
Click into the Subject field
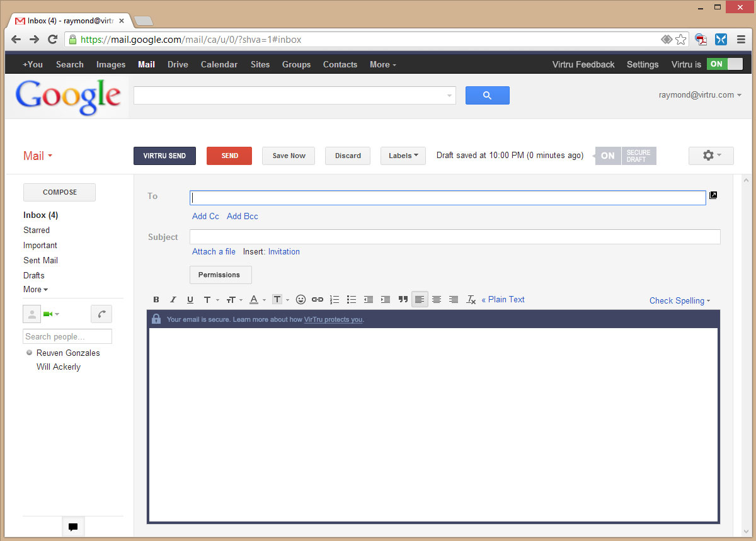click(455, 237)
